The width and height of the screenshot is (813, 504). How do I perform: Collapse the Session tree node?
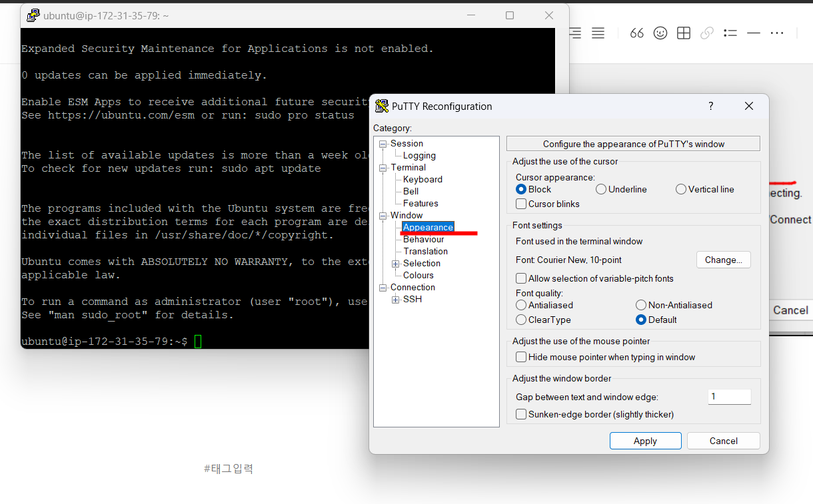click(383, 143)
